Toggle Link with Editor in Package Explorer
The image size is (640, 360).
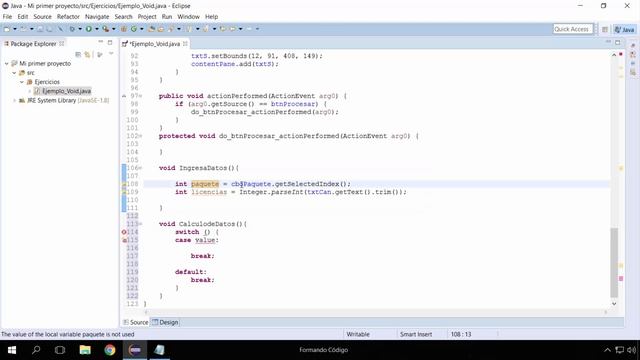click(x=87, y=54)
